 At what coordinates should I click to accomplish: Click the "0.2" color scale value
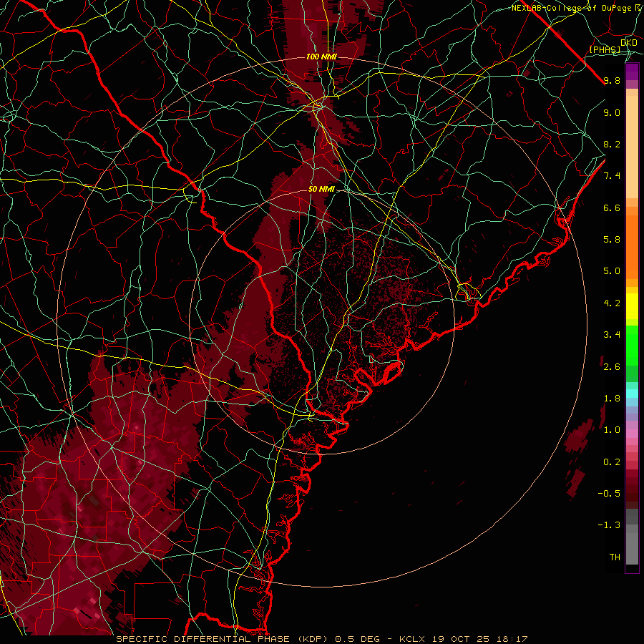click(x=612, y=462)
